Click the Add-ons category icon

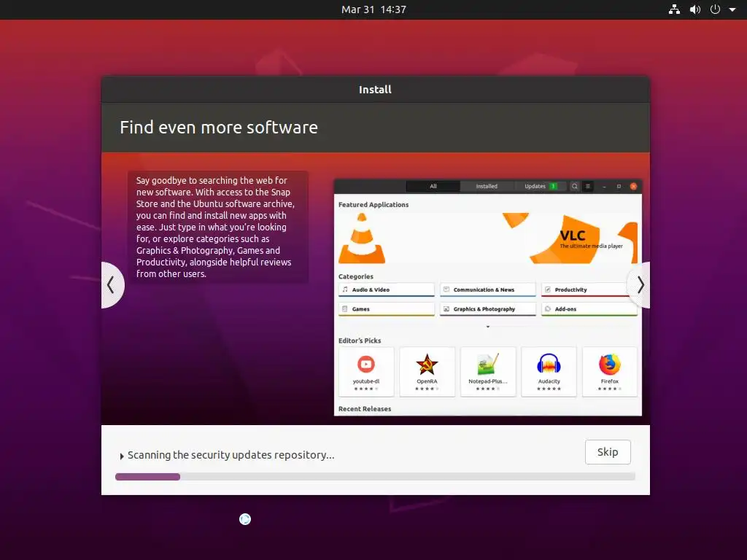548,309
